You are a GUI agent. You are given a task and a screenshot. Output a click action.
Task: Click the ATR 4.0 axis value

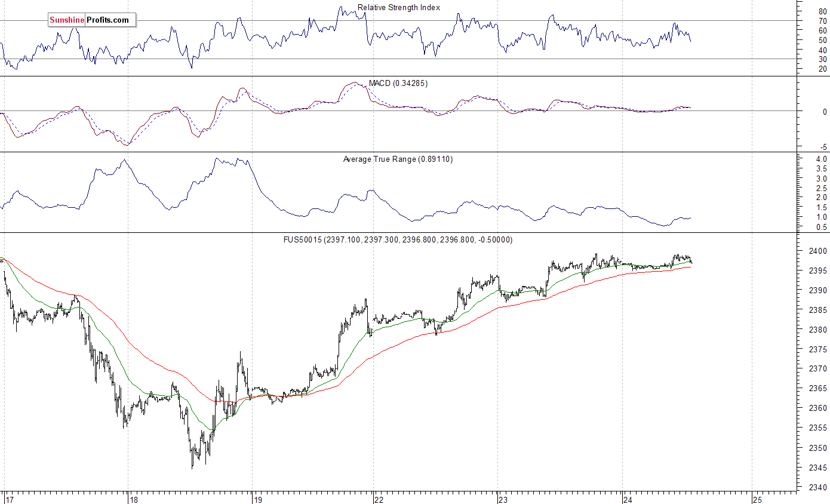tap(822, 159)
